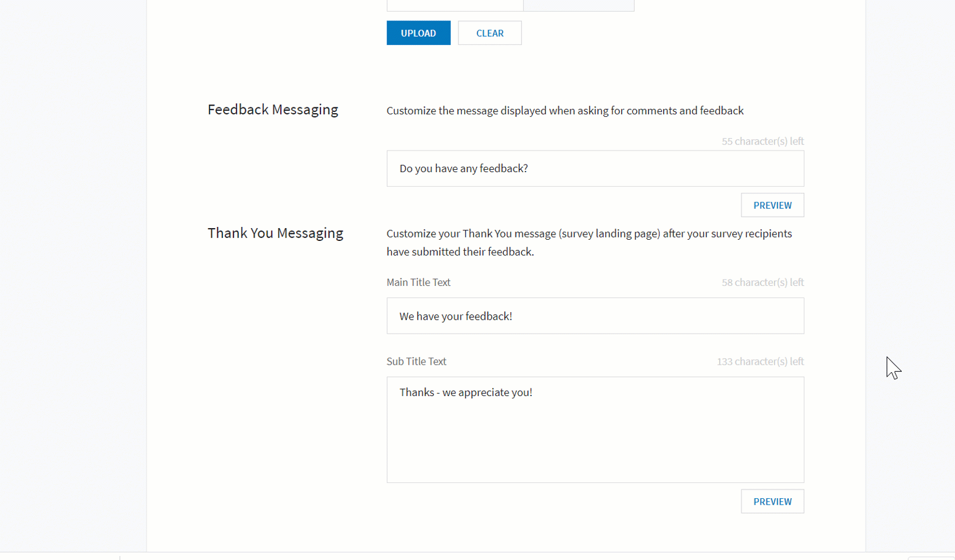
Task: Edit the 'Do you have any feedback?' field
Action: 595,169
